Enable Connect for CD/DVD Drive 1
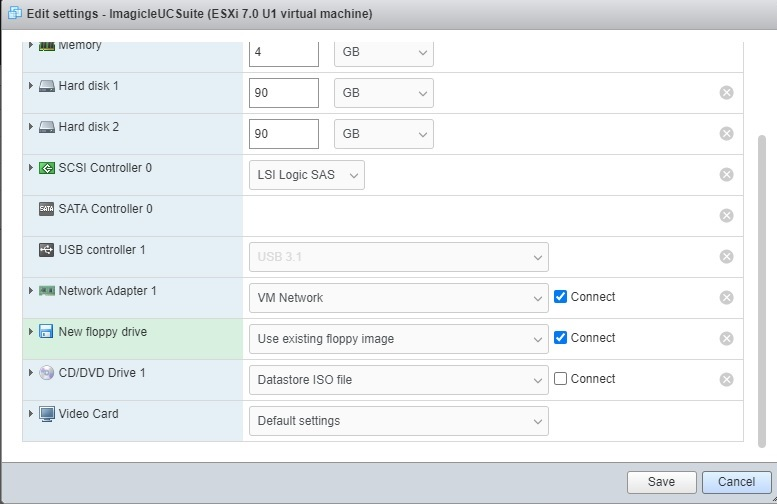This screenshot has width=777, height=504. pos(560,379)
